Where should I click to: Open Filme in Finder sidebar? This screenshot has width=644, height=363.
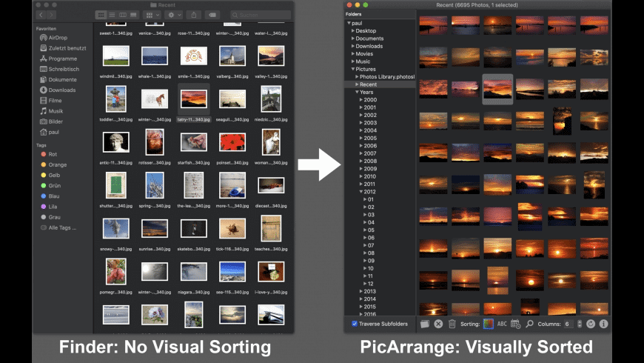pyautogui.click(x=51, y=100)
